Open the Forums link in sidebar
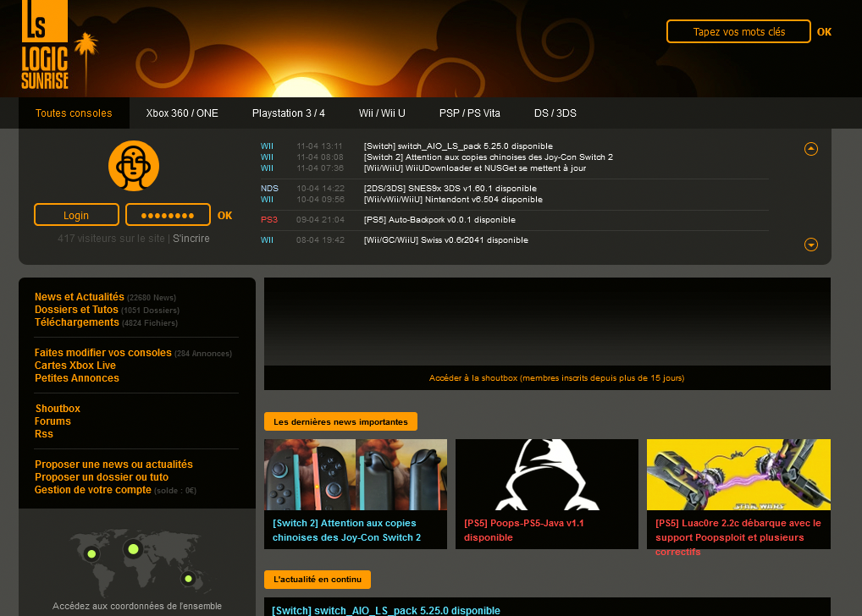Screen dimensions: 862x616 pos(52,421)
